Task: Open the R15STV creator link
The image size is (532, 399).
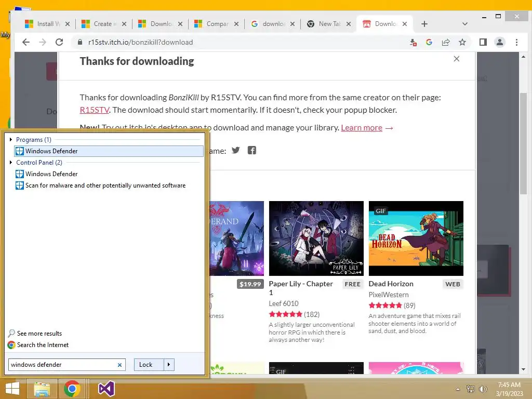Action: pyautogui.click(x=95, y=110)
